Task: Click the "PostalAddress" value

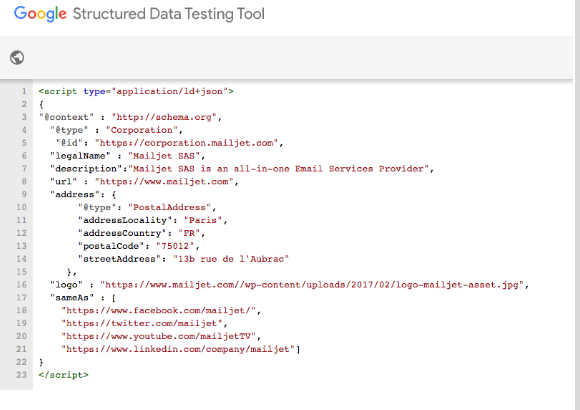Action: point(169,207)
